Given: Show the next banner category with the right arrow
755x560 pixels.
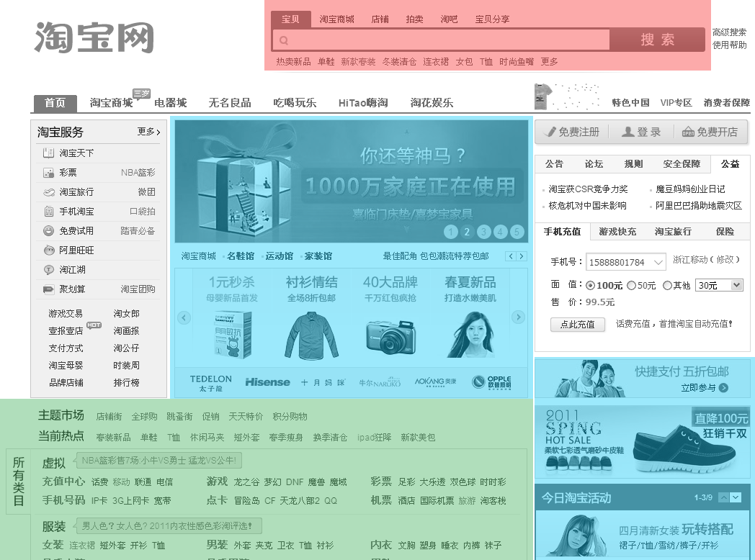Looking at the screenshot, I should 521,256.
